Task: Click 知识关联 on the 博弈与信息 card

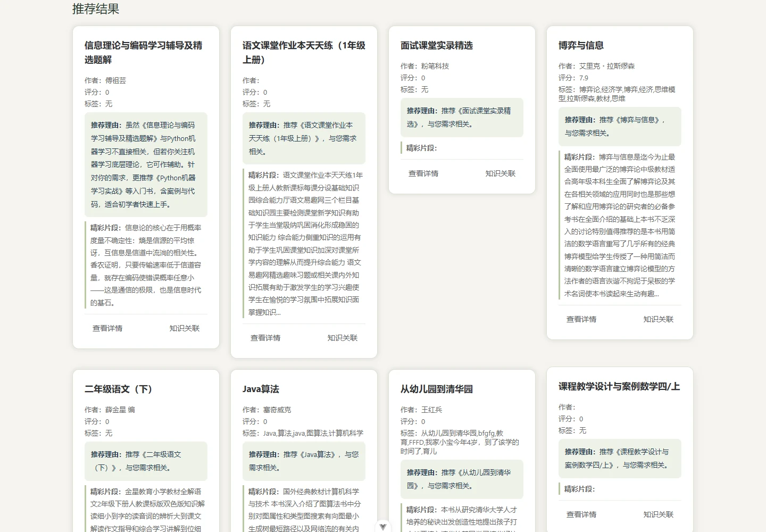Action: pyautogui.click(x=659, y=319)
